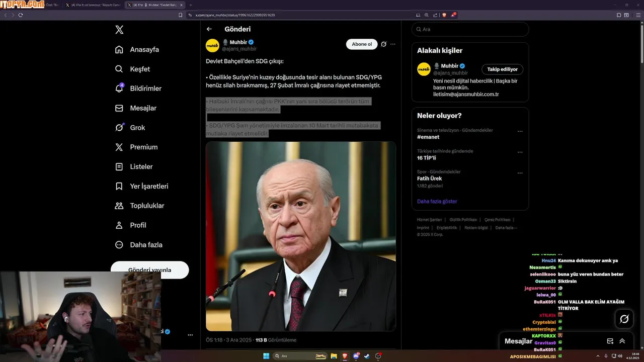Reload the page in the browser

(21, 15)
